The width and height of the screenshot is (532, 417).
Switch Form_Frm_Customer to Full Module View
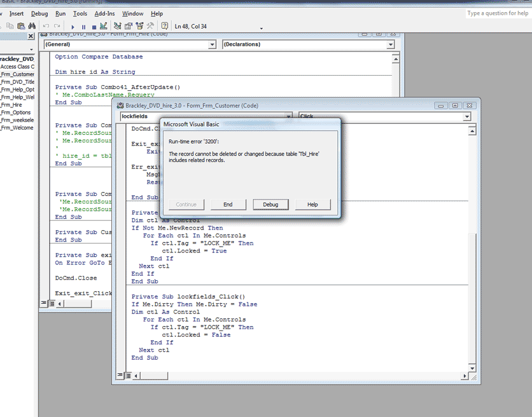[127, 376]
